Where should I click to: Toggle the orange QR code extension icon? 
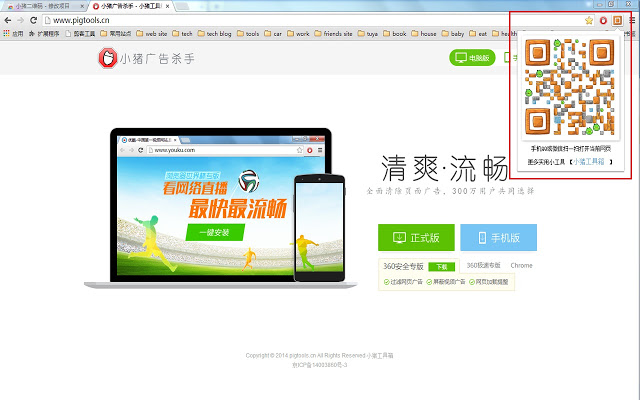[x=617, y=20]
